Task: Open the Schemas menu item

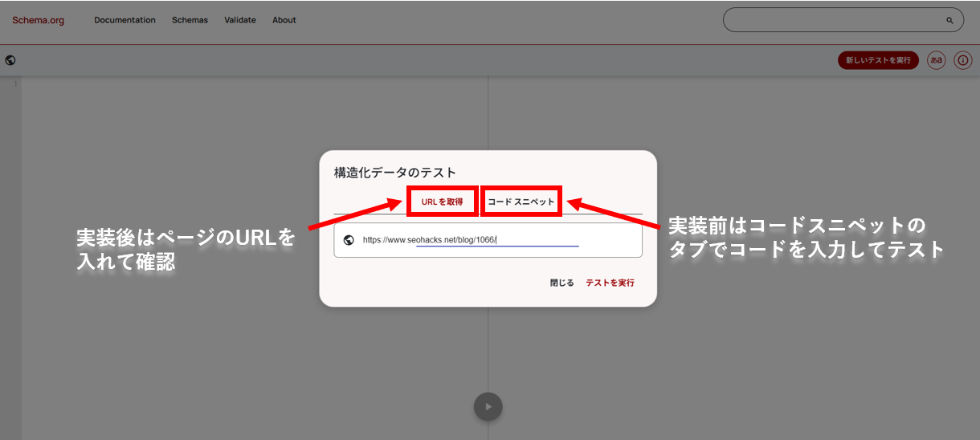Action: (190, 20)
